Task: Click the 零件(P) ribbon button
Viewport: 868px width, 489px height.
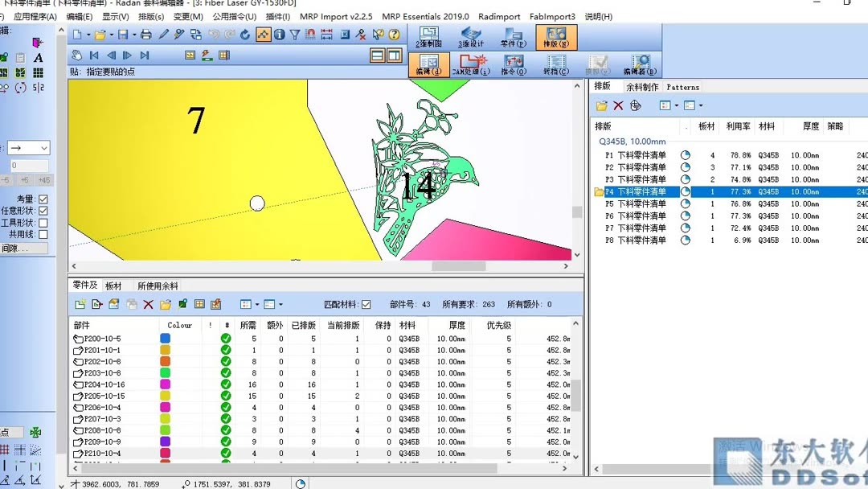Action: tap(512, 37)
